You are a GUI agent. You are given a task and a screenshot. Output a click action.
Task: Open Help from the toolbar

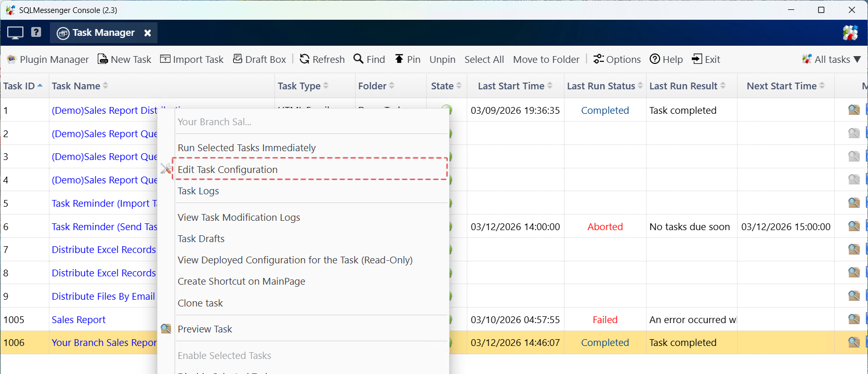point(666,59)
